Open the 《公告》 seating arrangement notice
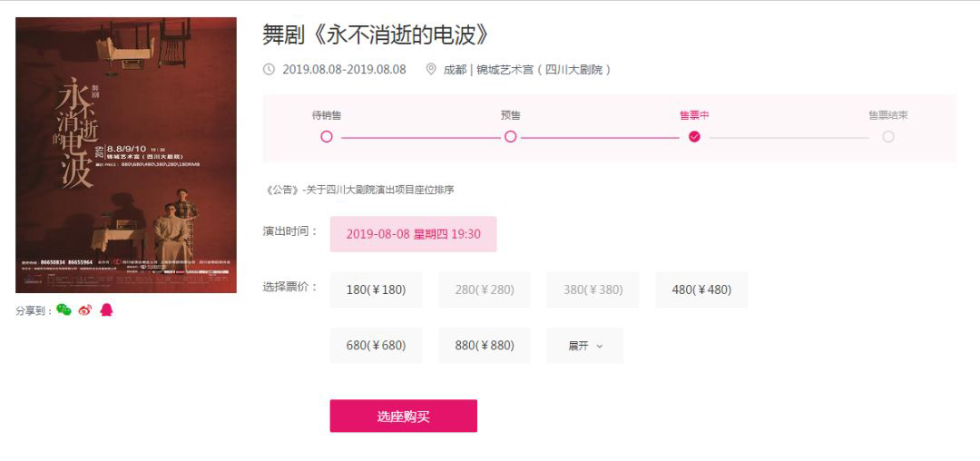 359,190
